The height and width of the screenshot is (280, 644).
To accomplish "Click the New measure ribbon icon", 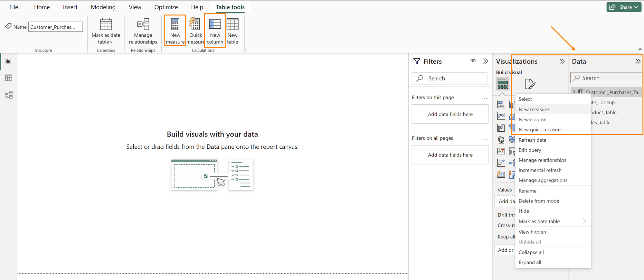I will click(175, 25).
